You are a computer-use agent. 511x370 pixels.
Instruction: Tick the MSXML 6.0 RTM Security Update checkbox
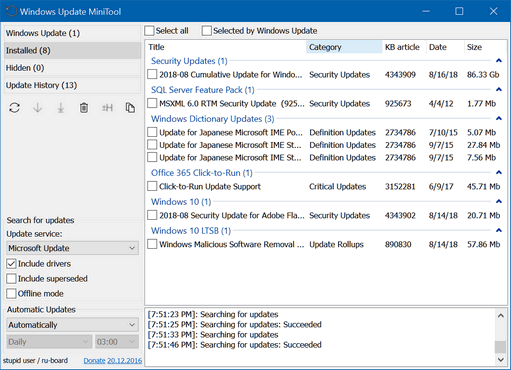(152, 103)
